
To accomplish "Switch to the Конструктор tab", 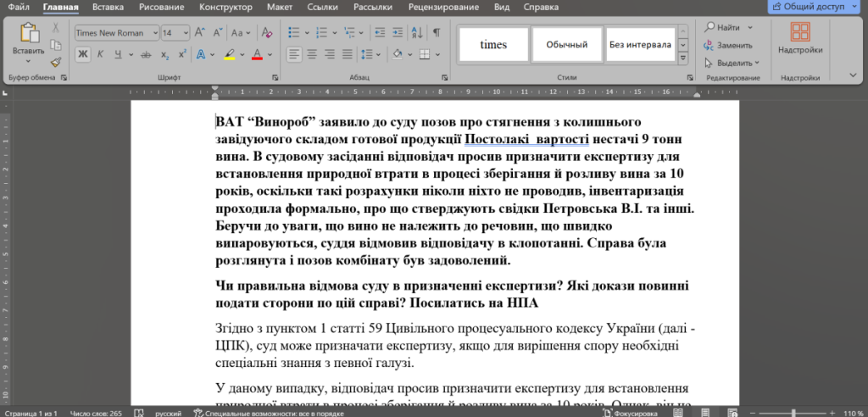I will click(x=225, y=7).
